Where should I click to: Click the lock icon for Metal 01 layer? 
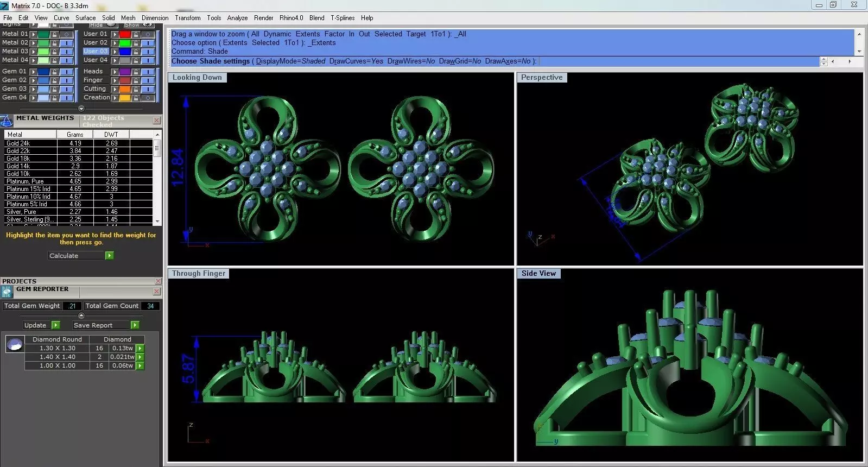click(x=54, y=34)
